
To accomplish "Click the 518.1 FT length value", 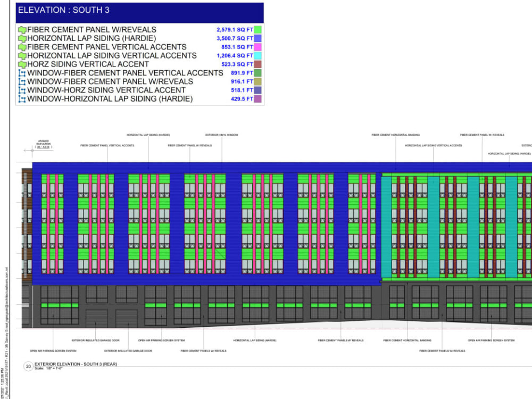I will coord(242,90).
